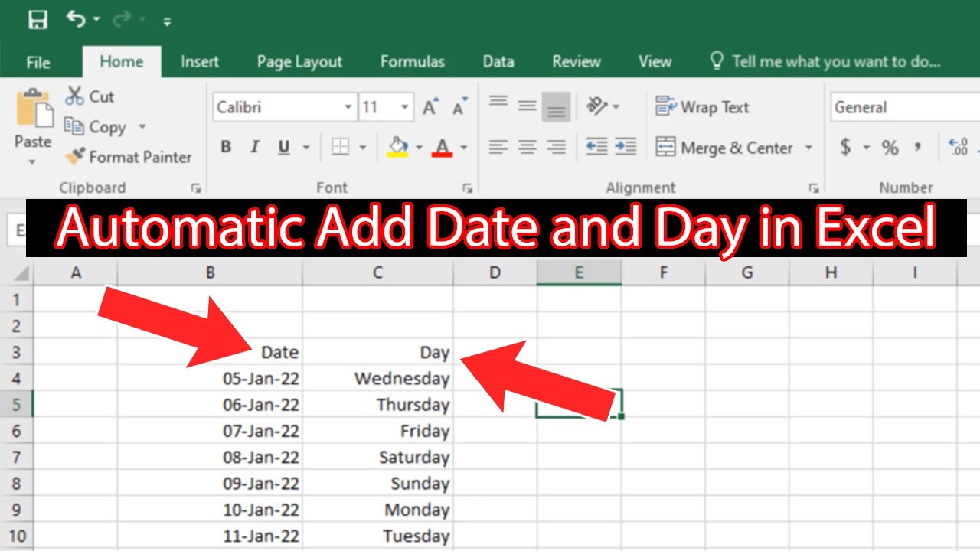Select row 5 header
Screen dimensions: 980x551
click(17, 404)
